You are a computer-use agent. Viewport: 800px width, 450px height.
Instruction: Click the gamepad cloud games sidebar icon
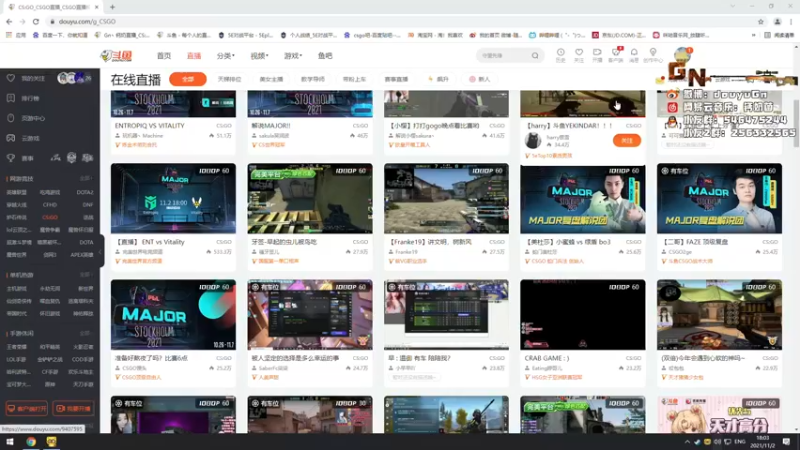tap(11, 138)
